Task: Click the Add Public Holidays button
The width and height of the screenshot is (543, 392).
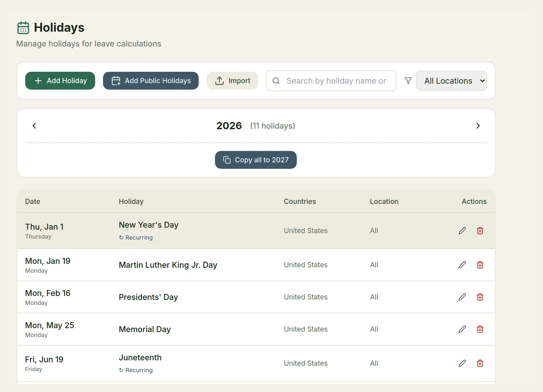Action: (151, 81)
